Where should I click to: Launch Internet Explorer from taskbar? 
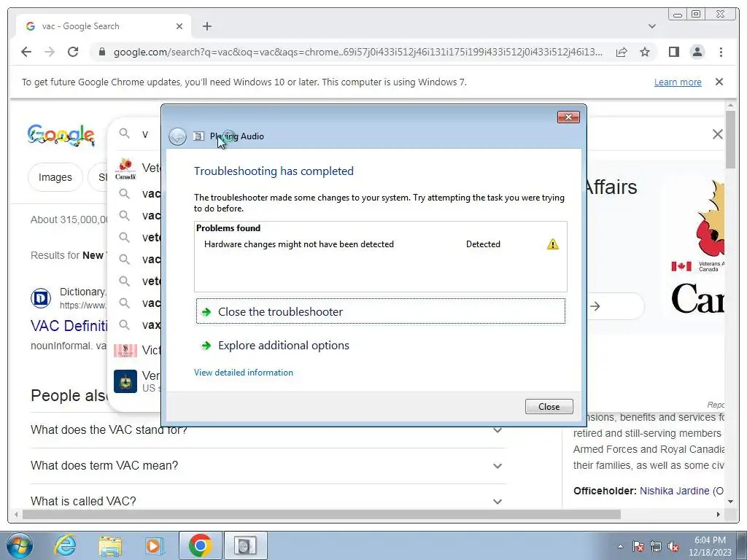click(x=65, y=545)
